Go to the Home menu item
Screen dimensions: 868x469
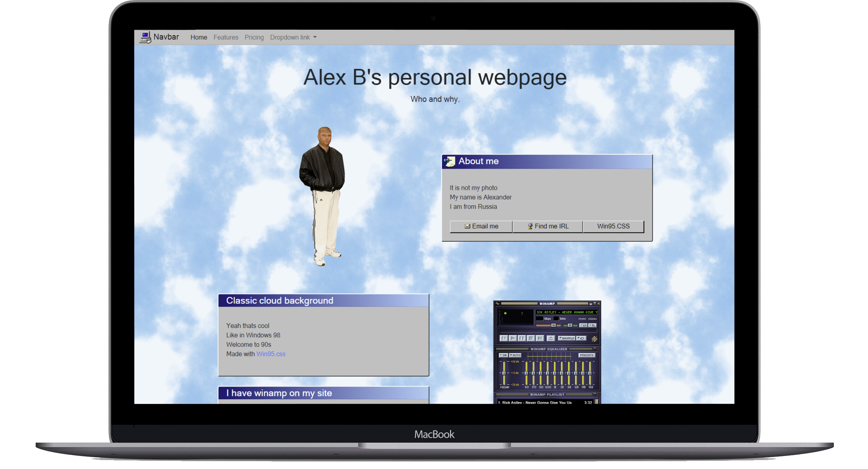click(x=199, y=38)
